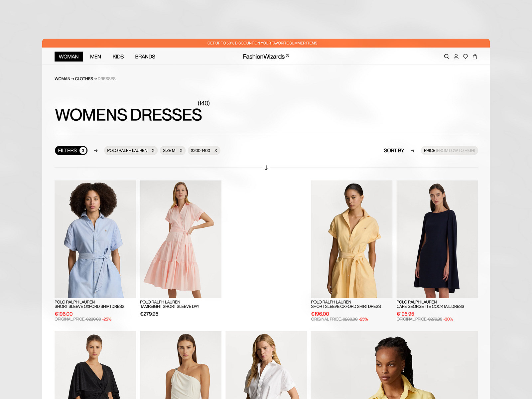Remove the Polo Ralph Lauren filter chip

pos(153,151)
